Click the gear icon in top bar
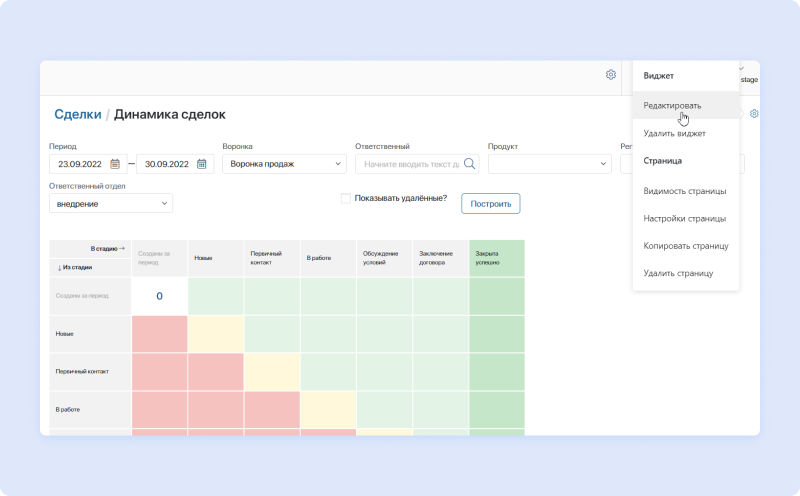This screenshot has width=800, height=496. [x=611, y=75]
